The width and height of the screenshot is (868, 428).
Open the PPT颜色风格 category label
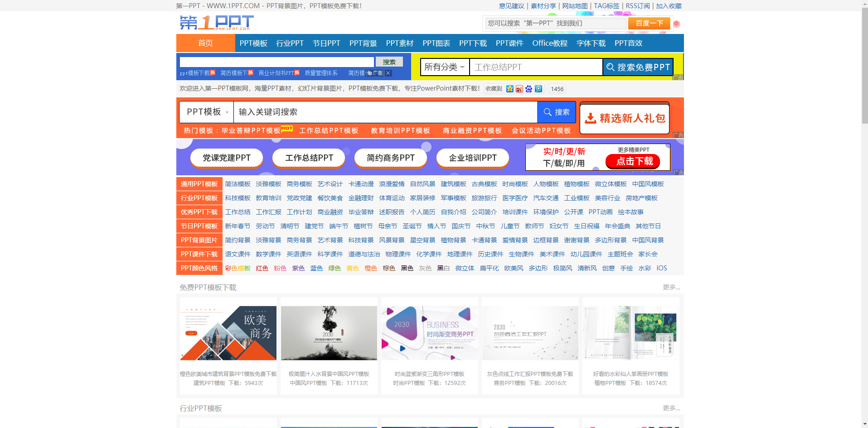(x=199, y=268)
